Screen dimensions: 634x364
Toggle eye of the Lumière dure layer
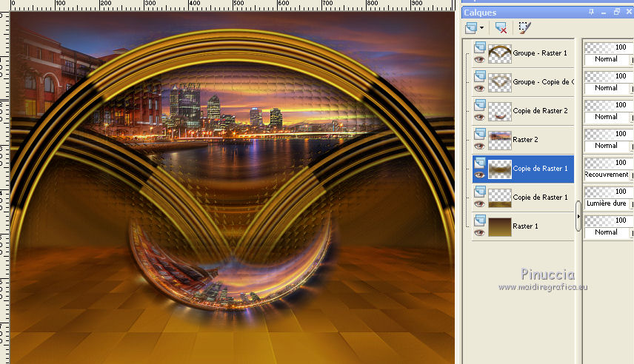(x=479, y=204)
